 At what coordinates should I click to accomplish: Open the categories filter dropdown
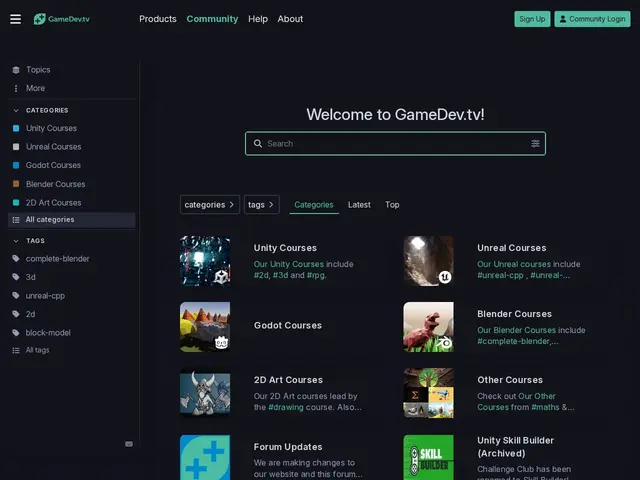point(210,204)
